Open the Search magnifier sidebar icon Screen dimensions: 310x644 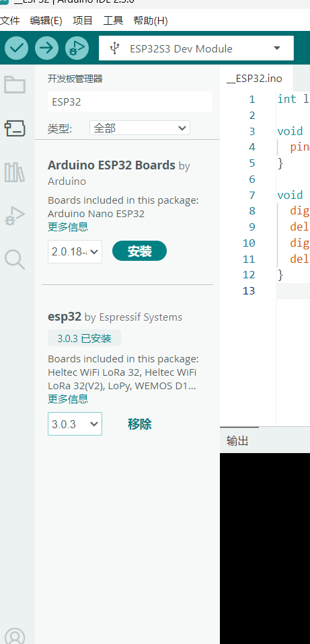point(15,259)
